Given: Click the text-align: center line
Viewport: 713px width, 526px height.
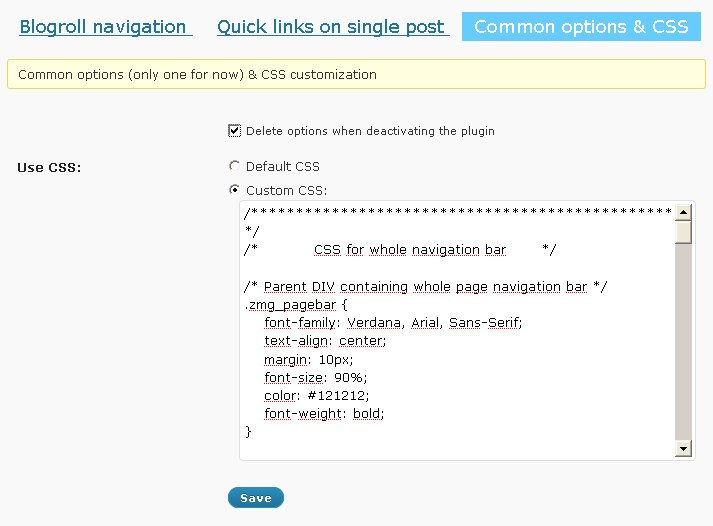Looking at the screenshot, I should 325,341.
